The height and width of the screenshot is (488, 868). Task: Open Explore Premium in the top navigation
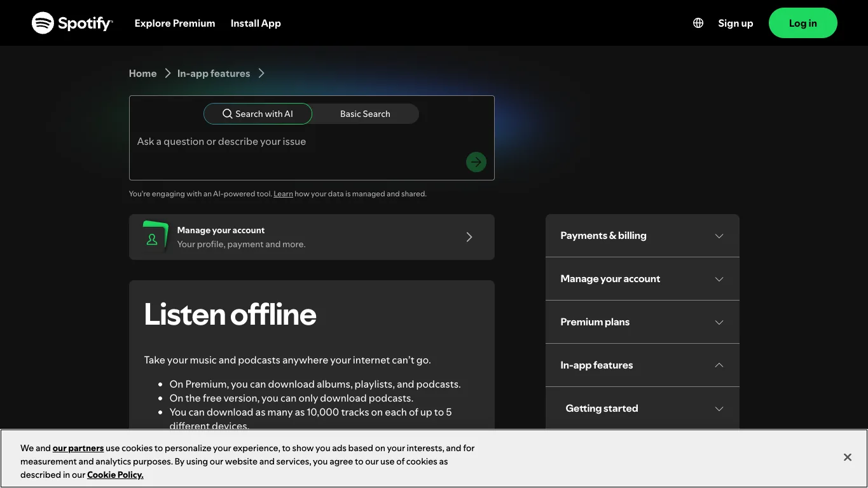coord(175,23)
